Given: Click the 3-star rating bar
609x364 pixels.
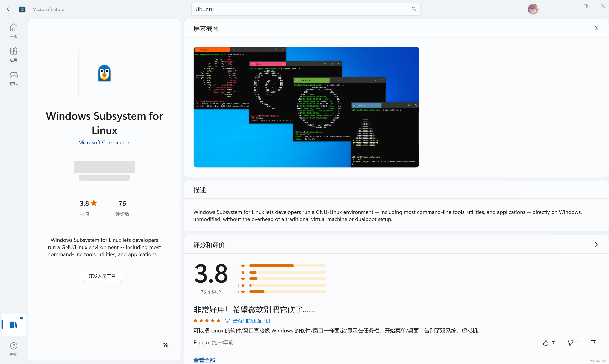Looking at the screenshot, I should click(x=287, y=279).
